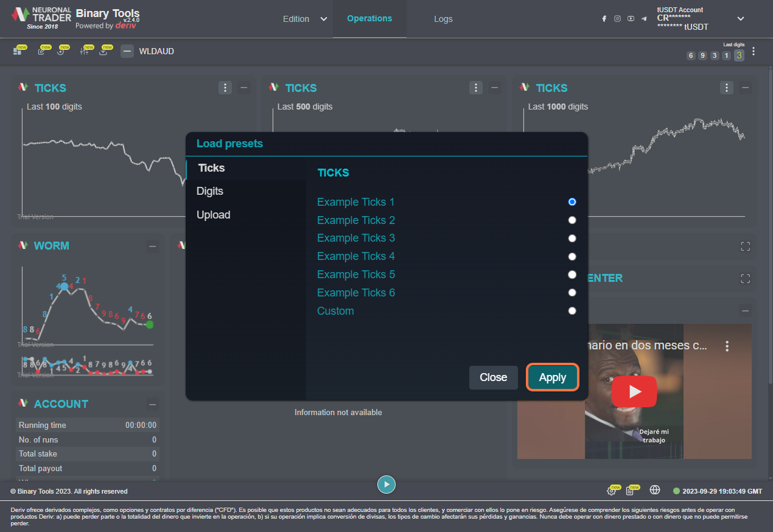Viewport: 773px width, 532px height.
Task: Open options menu of Last 100 digits panel
Action: coord(225,88)
